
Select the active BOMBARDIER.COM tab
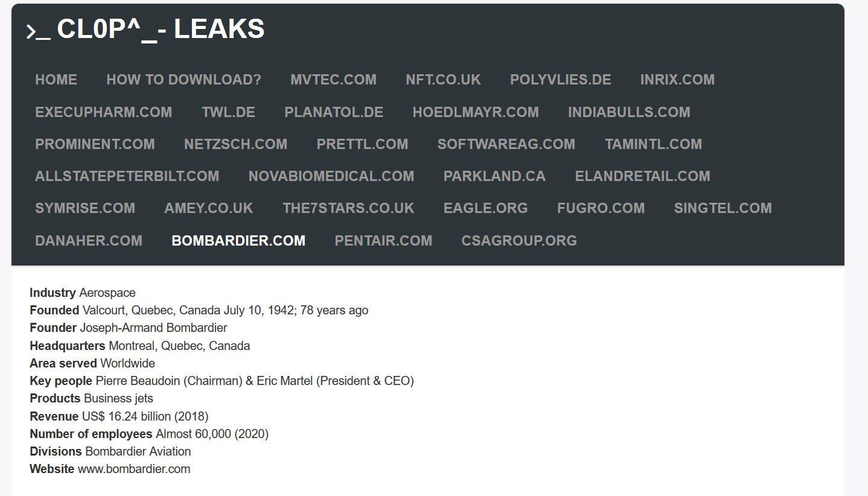[238, 241]
